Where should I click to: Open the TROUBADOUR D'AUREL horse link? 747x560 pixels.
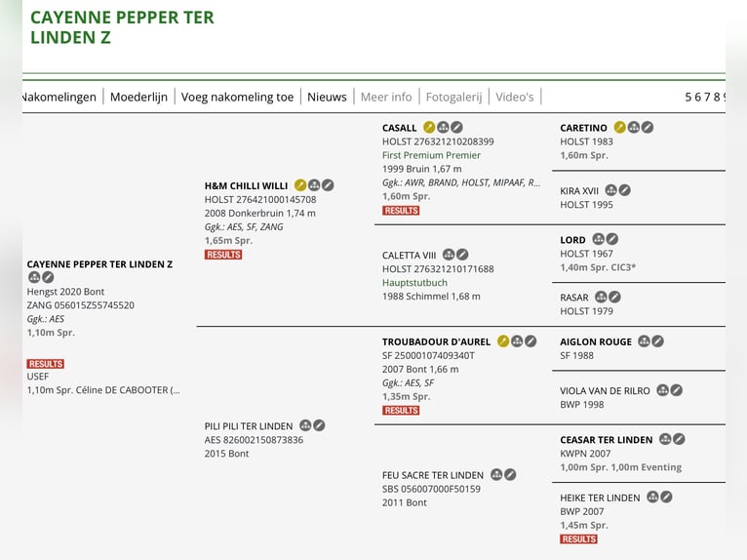(x=436, y=341)
